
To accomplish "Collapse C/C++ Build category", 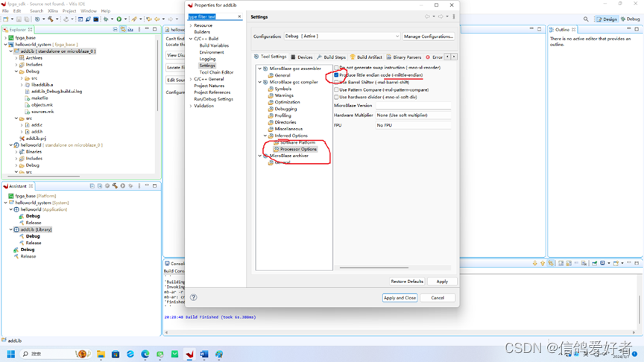I will point(191,39).
